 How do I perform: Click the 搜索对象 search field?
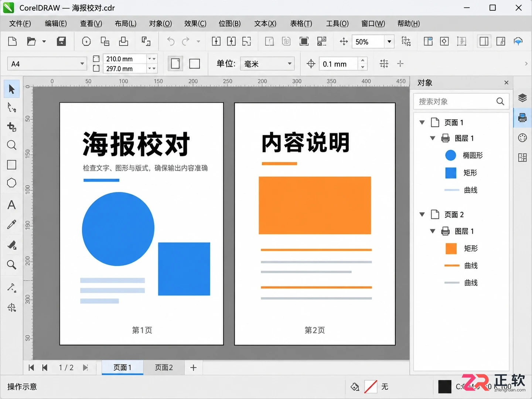click(x=461, y=101)
